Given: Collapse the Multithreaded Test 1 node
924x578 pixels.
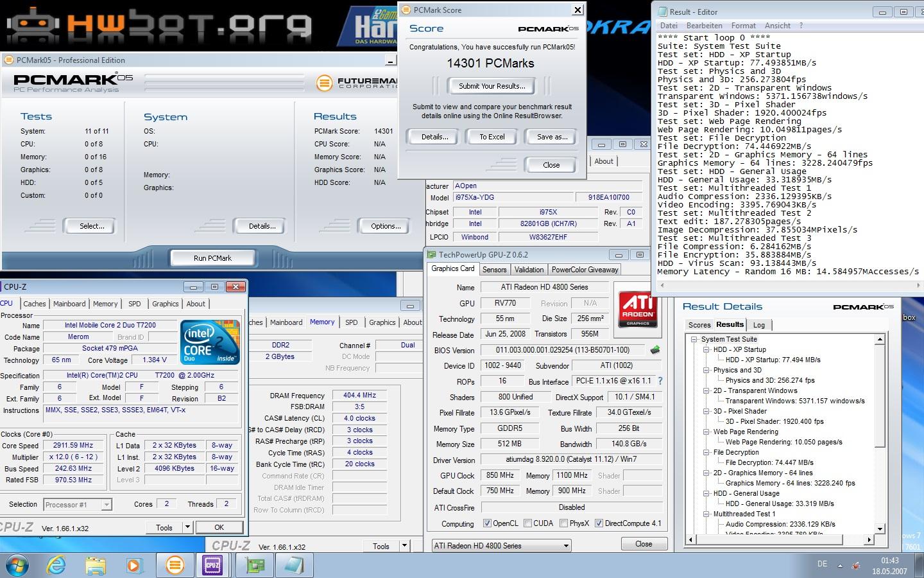Looking at the screenshot, I should pyautogui.click(x=706, y=514).
